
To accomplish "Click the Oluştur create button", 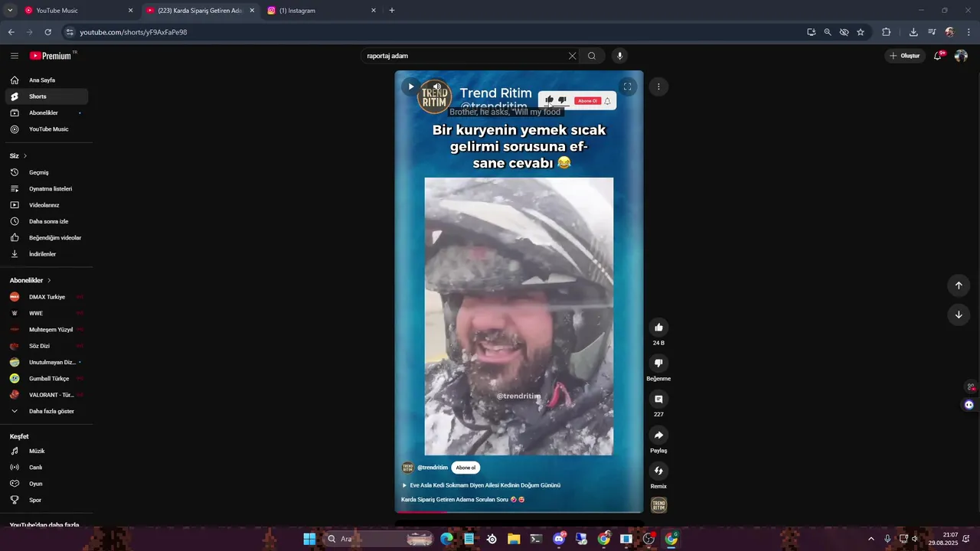I will click(904, 56).
